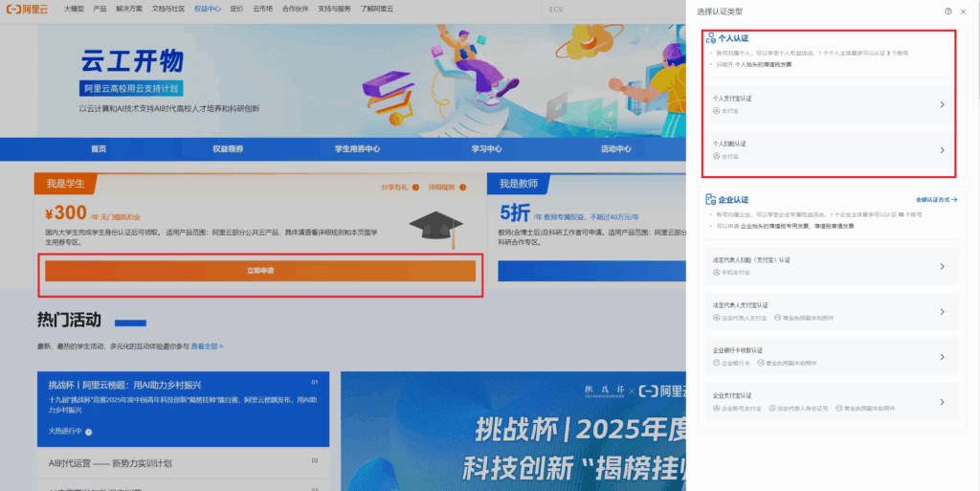Click the 企业认证 heading text
Image resolution: width=980 pixels, height=491 pixels.
733,200
